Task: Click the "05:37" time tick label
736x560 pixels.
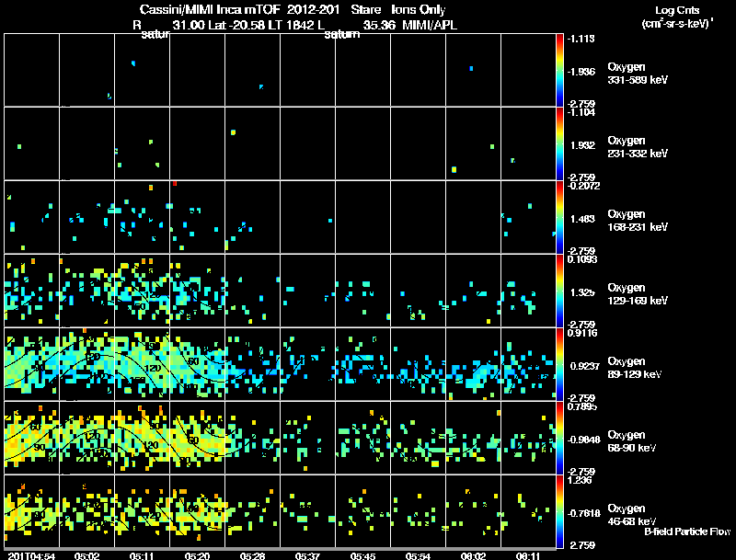Action: (307, 556)
